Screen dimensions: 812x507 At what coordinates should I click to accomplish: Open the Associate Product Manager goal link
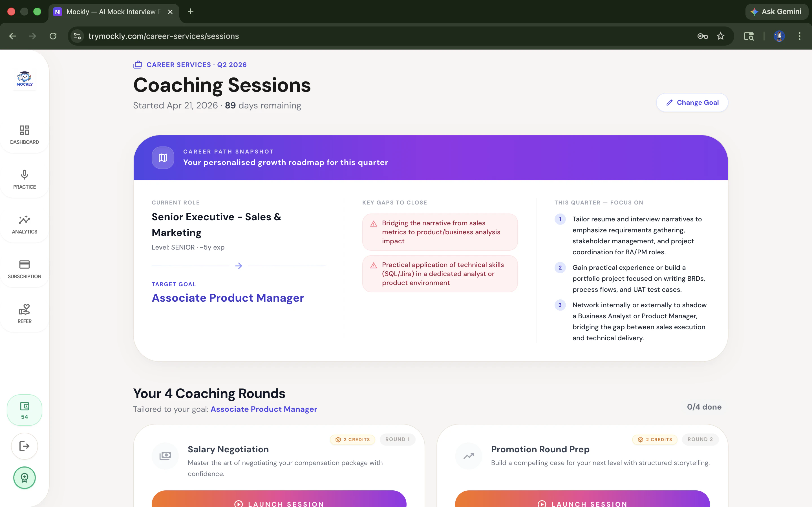tap(264, 409)
